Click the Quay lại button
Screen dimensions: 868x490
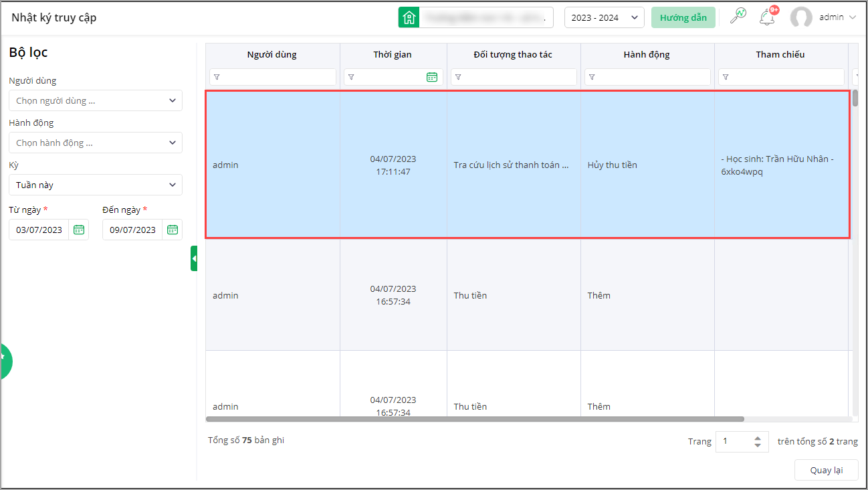click(x=826, y=470)
